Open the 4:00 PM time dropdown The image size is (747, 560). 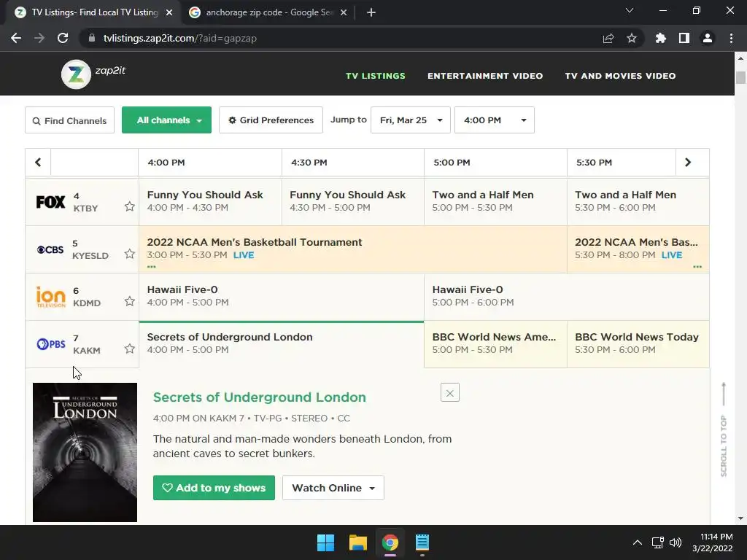tap(495, 120)
